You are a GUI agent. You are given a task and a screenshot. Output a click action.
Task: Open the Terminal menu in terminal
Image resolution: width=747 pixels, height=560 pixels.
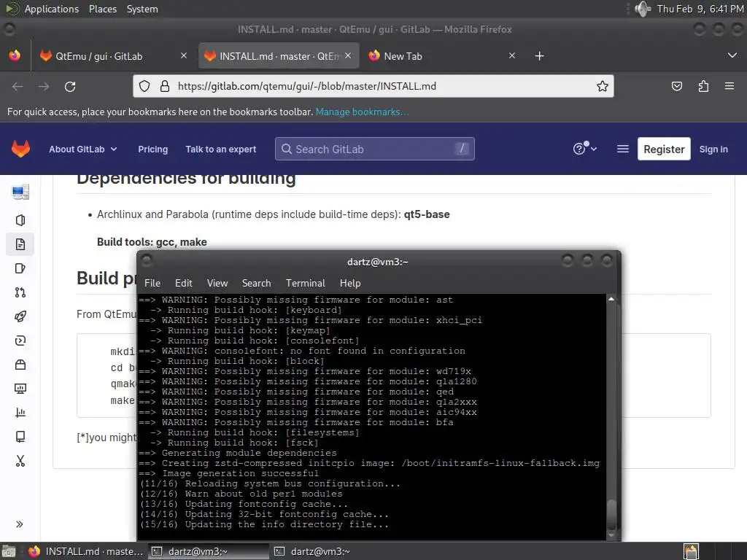coord(306,283)
